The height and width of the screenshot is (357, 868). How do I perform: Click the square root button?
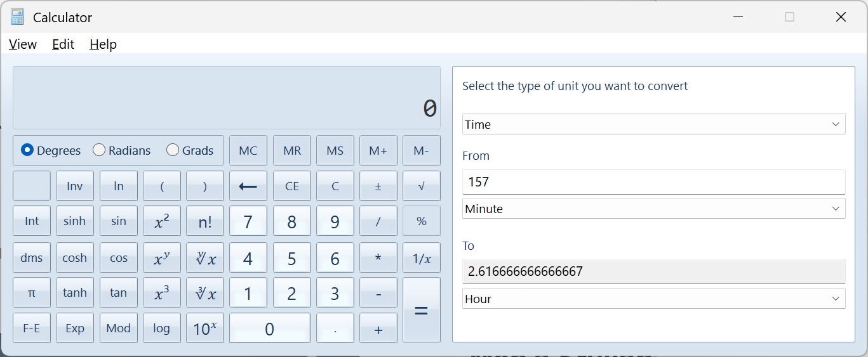[x=421, y=186]
